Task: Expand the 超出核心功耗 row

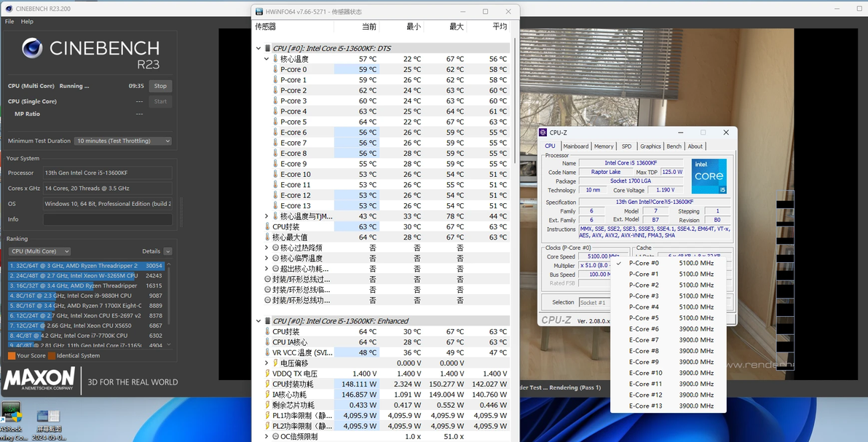Action: click(267, 269)
